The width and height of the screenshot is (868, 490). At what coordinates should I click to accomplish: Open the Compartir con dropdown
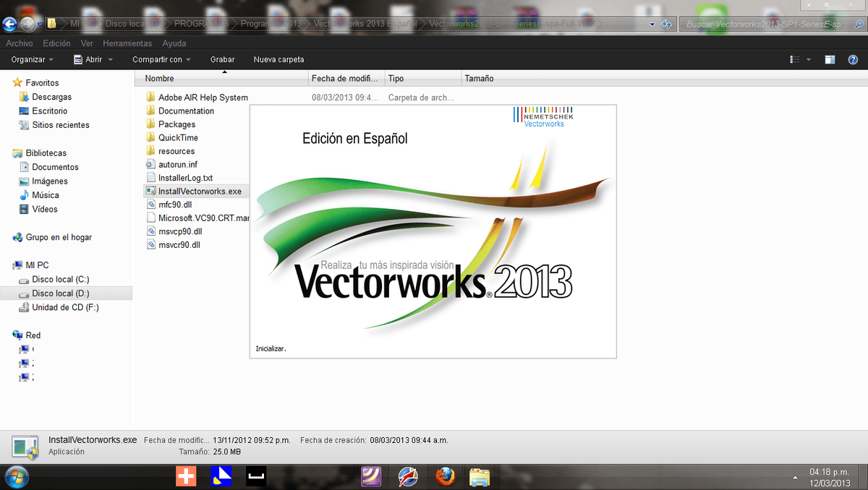(161, 59)
